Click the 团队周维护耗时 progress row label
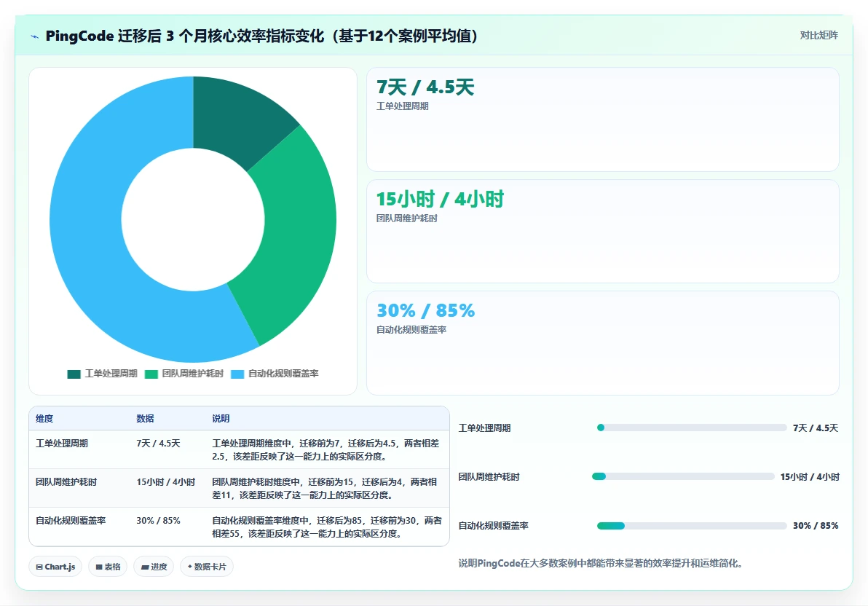This screenshot has height=606, width=868. [489, 477]
